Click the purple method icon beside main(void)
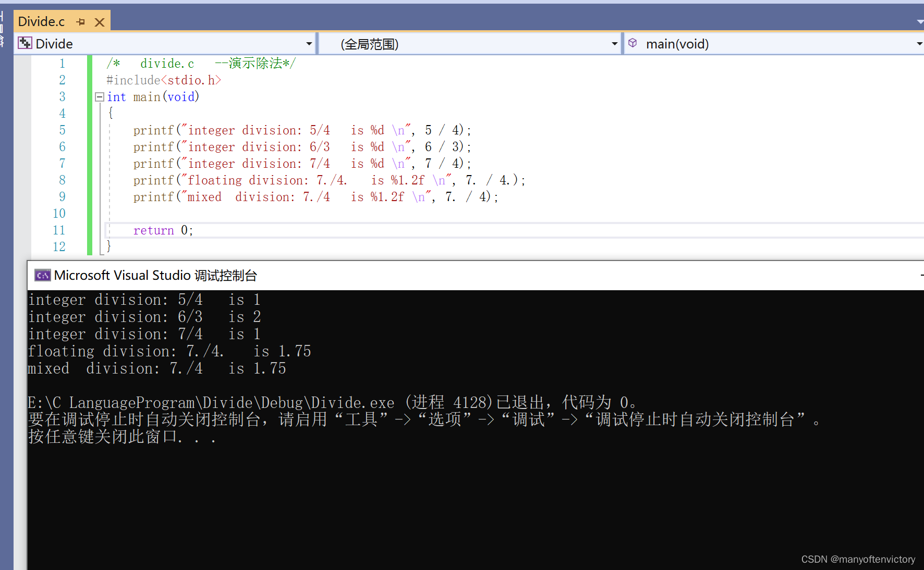Image resolution: width=924 pixels, height=570 pixels. (633, 43)
